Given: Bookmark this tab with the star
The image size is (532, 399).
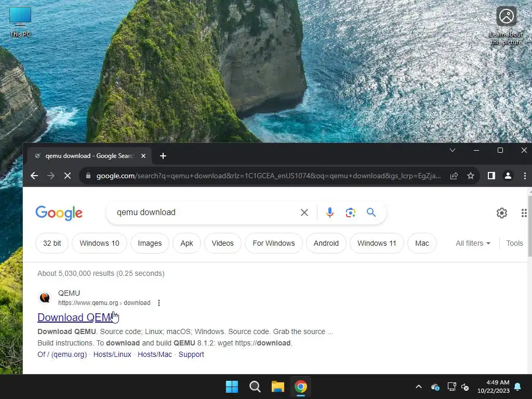Looking at the screenshot, I should point(470,176).
